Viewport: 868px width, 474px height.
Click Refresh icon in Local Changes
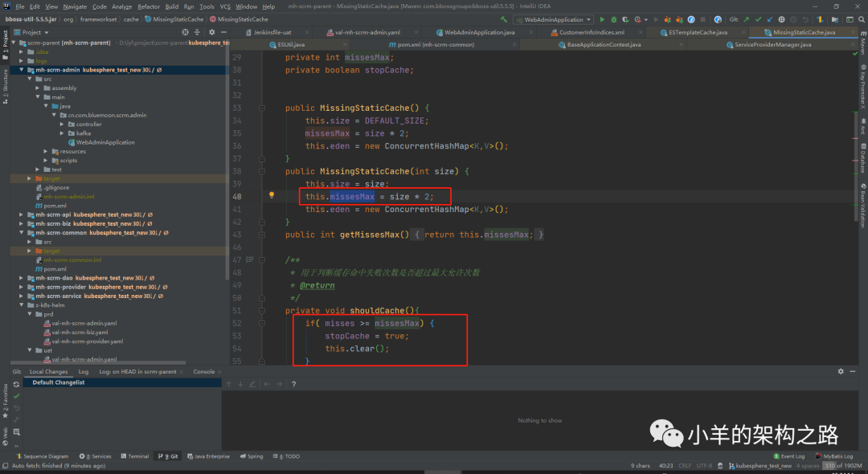[x=16, y=384]
